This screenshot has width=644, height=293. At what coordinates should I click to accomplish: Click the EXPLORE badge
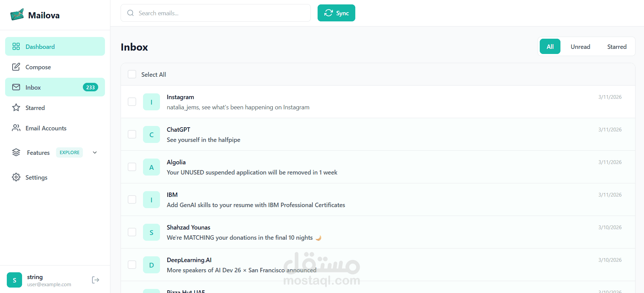click(x=70, y=152)
